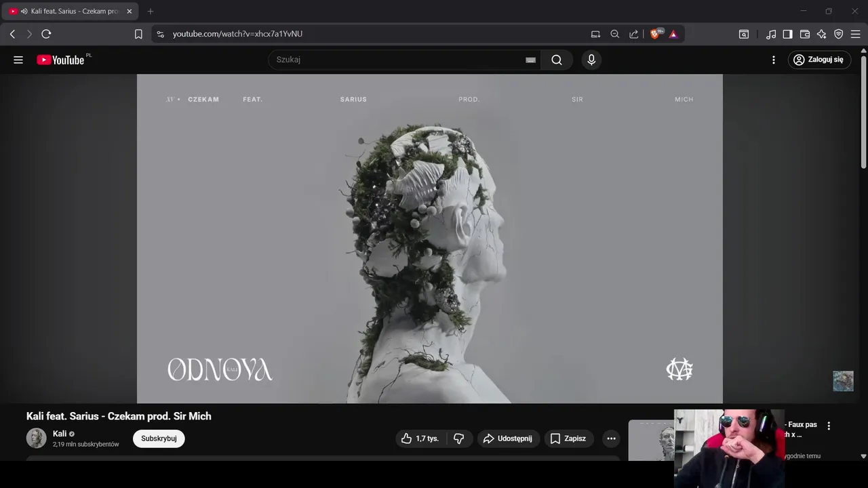This screenshot has width=868, height=488.
Task: Click the search magnifier button
Action: [x=557, y=60]
